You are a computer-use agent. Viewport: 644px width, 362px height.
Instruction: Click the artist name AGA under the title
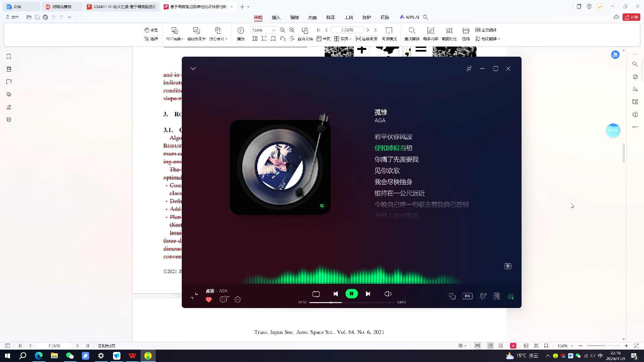[380, 120]
